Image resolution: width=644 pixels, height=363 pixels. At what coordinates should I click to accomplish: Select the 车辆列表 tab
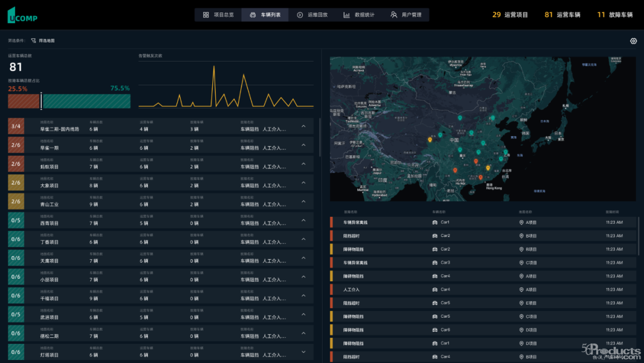pos(265,15)
